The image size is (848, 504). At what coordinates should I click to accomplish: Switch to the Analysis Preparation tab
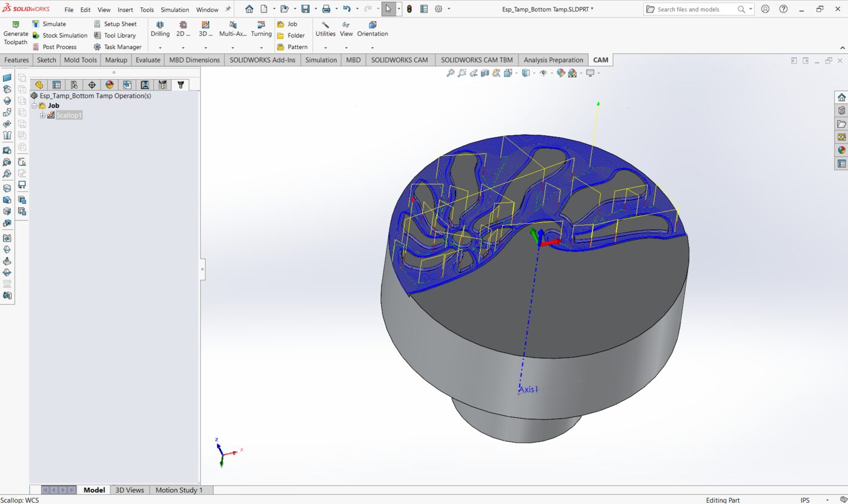tap(554, 60)
